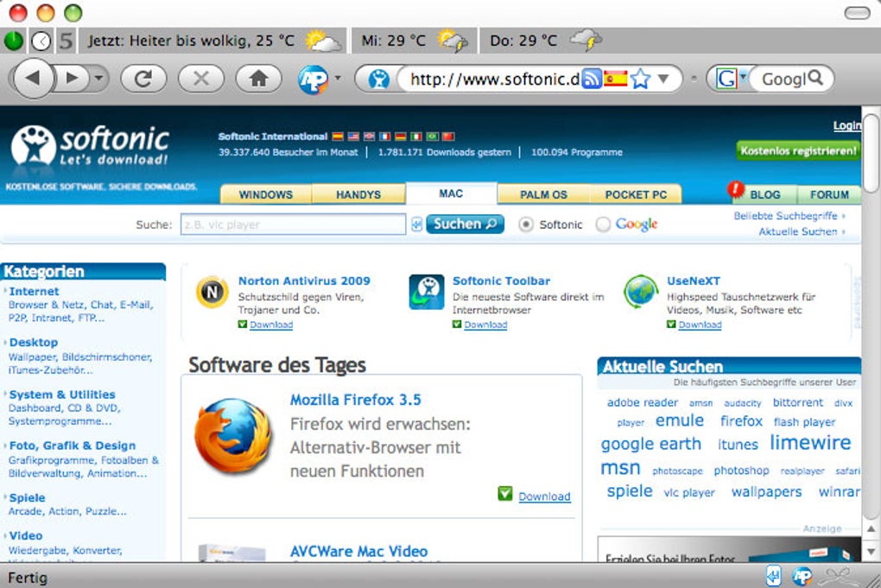Stop loading with the X button
This screenshot has width=881, height=588.
(x=200, y=78)
